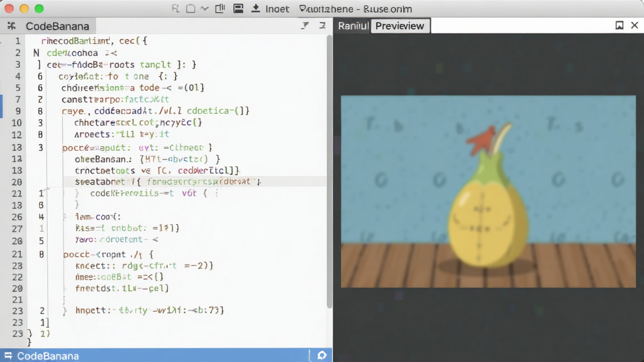The height and width of the screenshot is (362, 644).
Task: Click code line starting with "fneetdst"
Action: coord(121,288)
